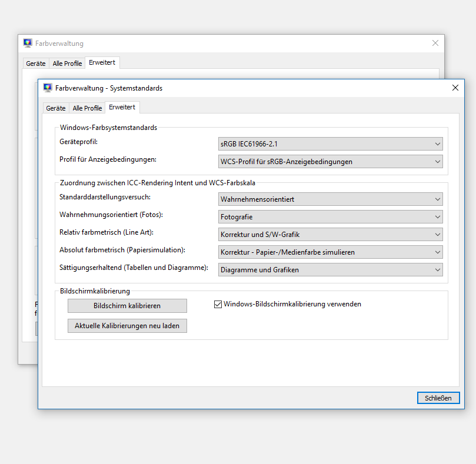Open Alle Profile tab in background Farbverwaltung window
The image size is (476, 464).
pos(67,64)
